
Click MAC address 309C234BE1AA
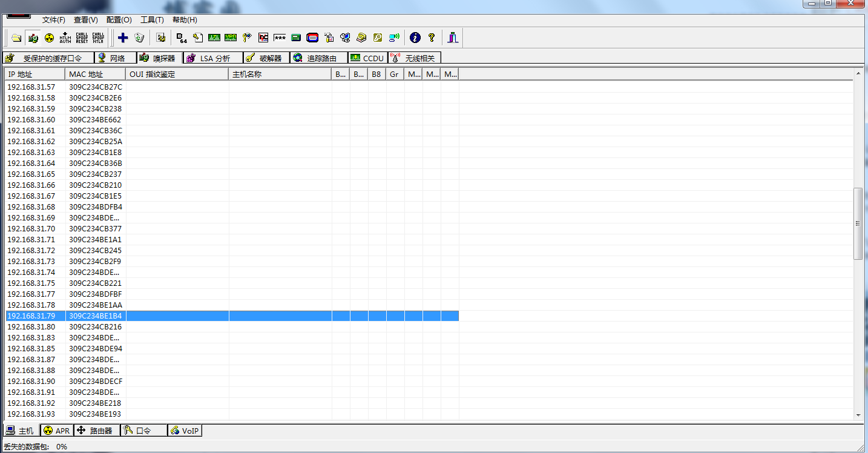95,305
